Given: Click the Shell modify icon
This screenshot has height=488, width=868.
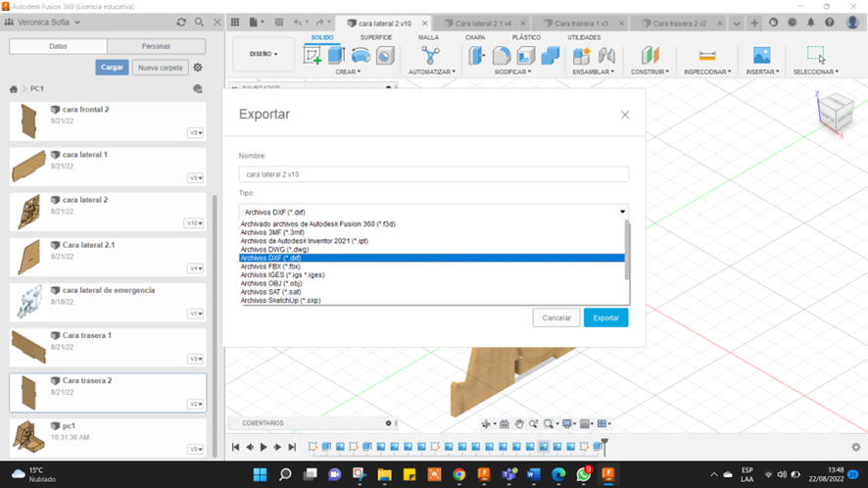Looking at the screenshot, I should 525,56.
